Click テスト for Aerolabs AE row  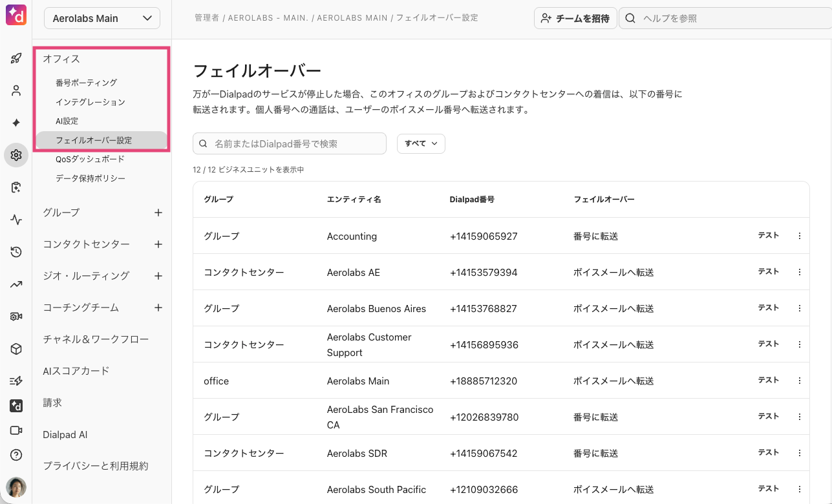[x=769, y=272]
